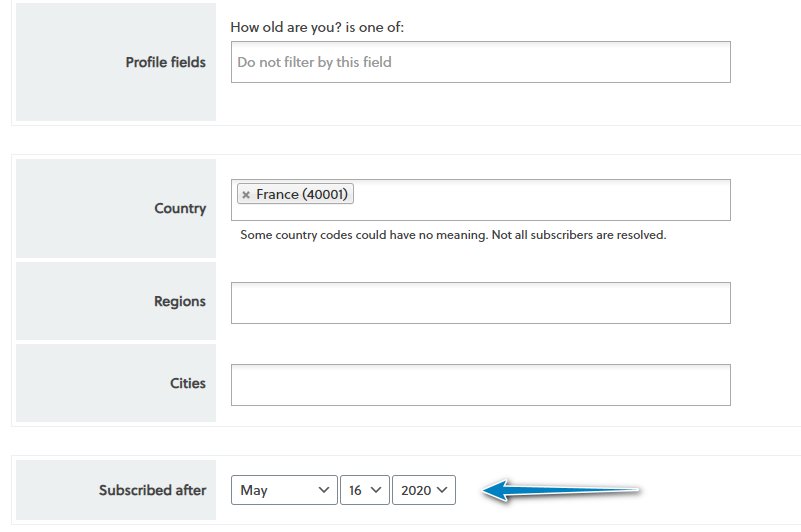
Task: Focus the Regions input field
Action: [x=481, y=303]
